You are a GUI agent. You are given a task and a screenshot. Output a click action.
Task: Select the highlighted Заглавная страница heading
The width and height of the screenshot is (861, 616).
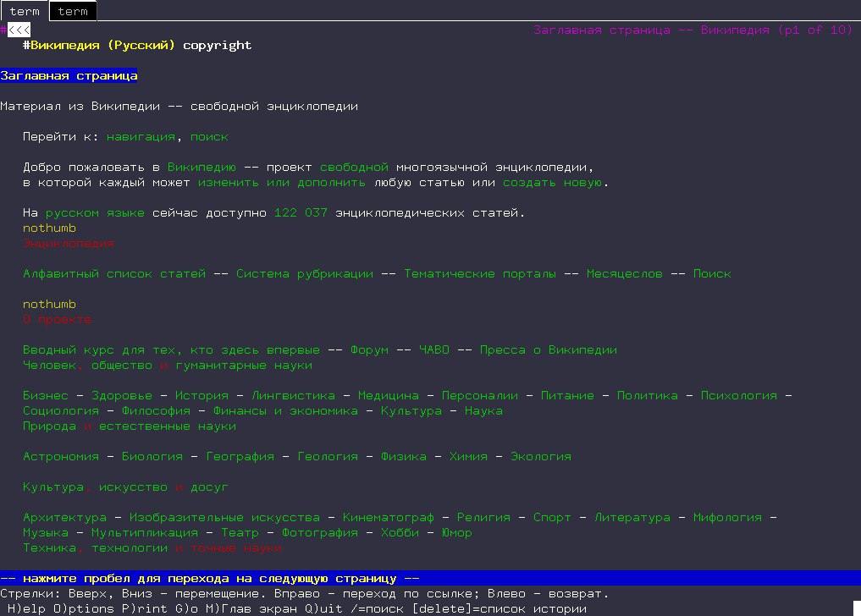point(69,76)
